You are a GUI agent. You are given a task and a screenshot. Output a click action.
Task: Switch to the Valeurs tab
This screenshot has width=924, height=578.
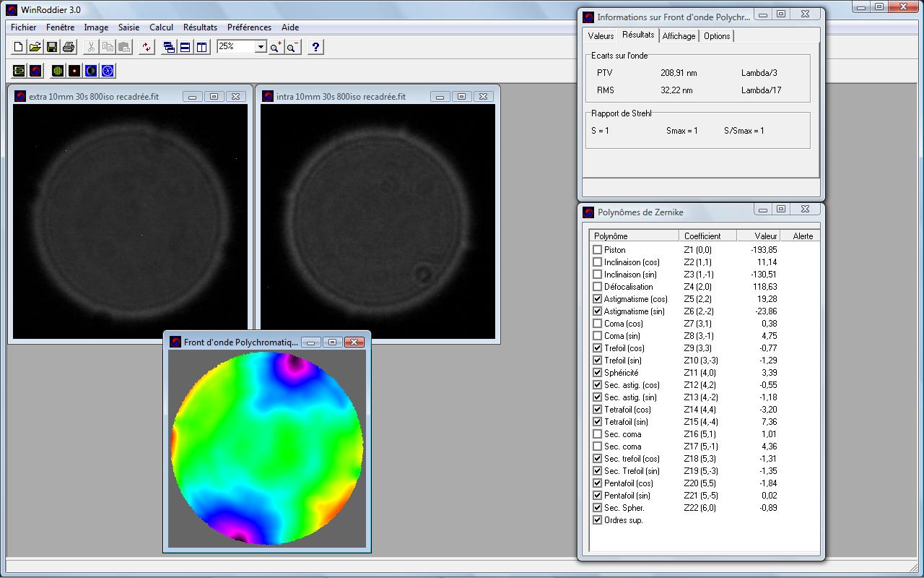(601, 36)
